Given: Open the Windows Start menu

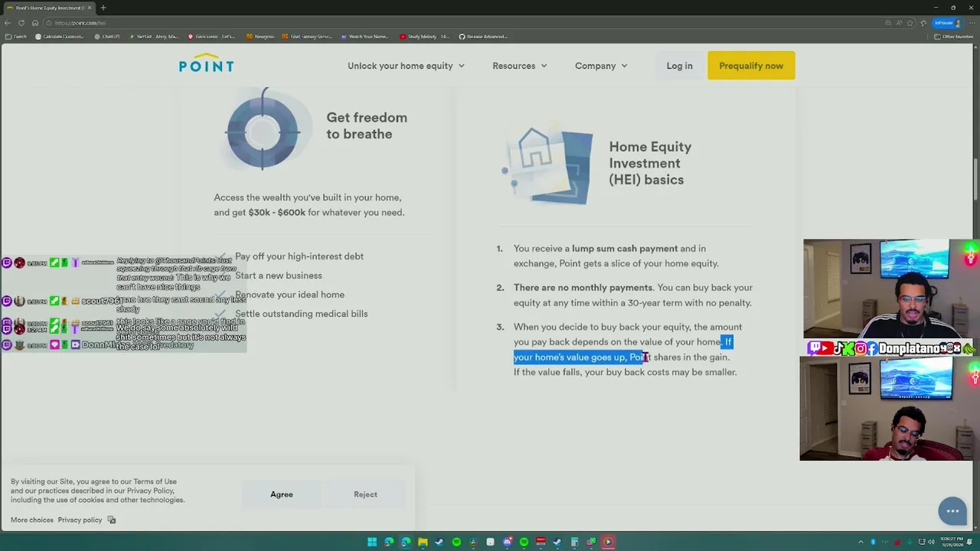Looking at the screenshot, I should coord(372,542).
